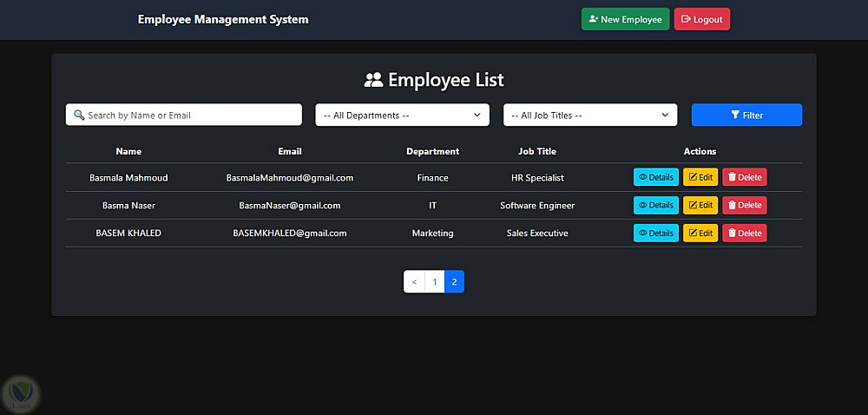Click the magnifier icon in search field
The height and width of the screenshot is (415, 868).
coord(79,115)
